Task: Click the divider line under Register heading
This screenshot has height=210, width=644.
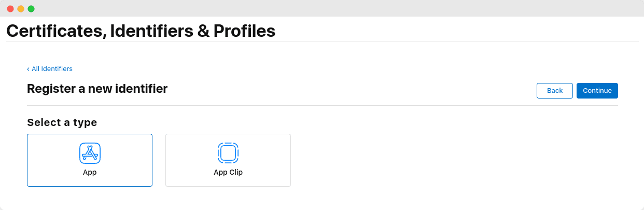Action: click(323, 106)
